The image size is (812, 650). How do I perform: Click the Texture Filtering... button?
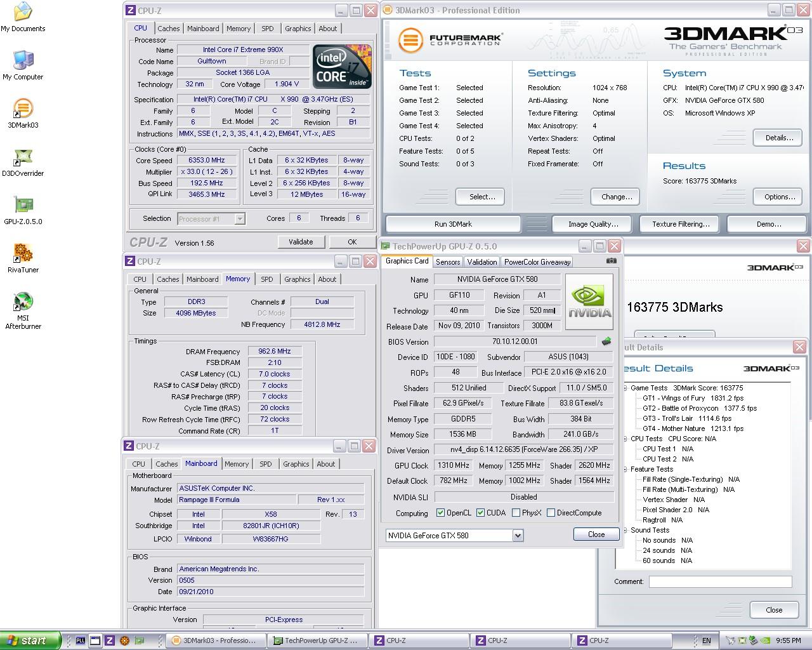tap(681, 224)
